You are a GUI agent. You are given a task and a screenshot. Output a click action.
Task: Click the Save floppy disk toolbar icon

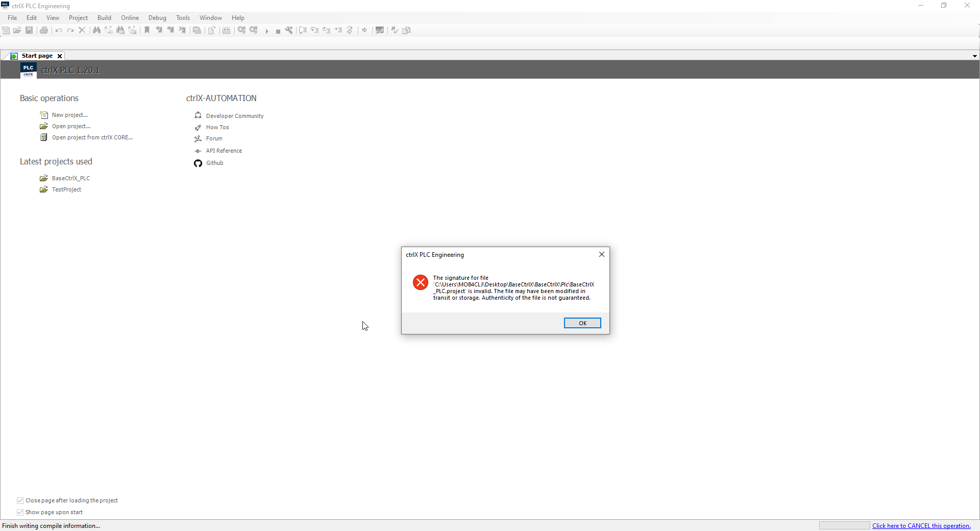pos(29,30)
